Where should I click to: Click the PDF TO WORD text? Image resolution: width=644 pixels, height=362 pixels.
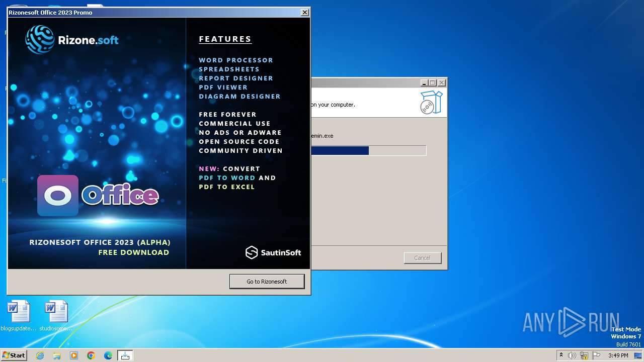[227, 177]
